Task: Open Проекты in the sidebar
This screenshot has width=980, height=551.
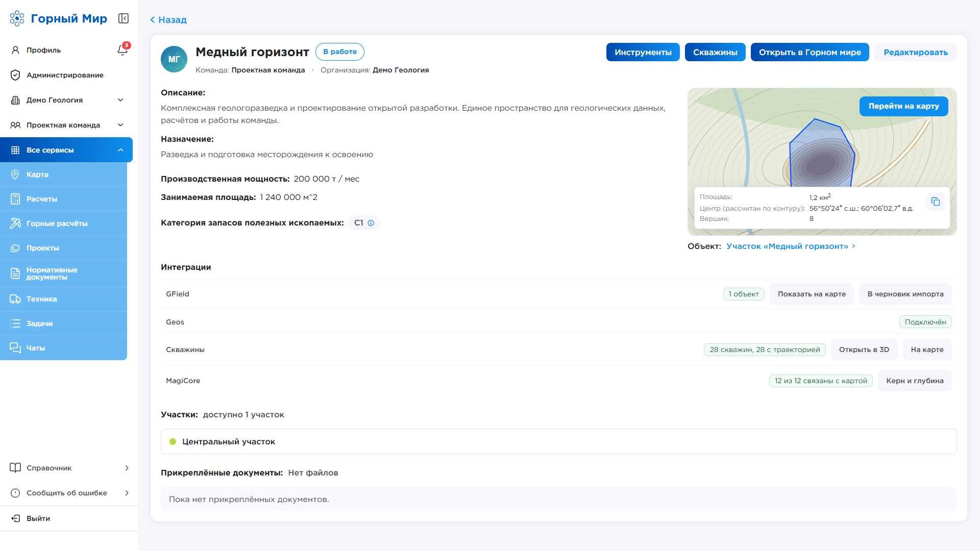Action: pyautogui.click(x=63, y=248)
